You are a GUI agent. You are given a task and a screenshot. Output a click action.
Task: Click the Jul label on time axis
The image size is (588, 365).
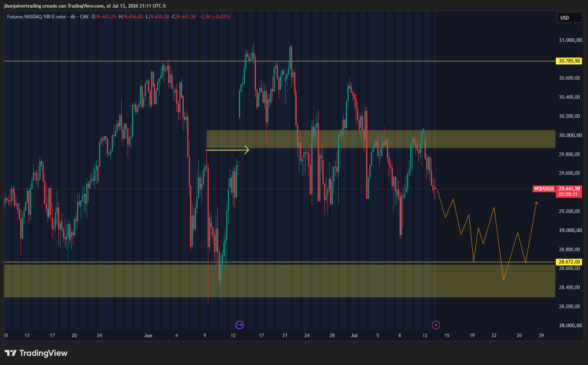(354, 336)
